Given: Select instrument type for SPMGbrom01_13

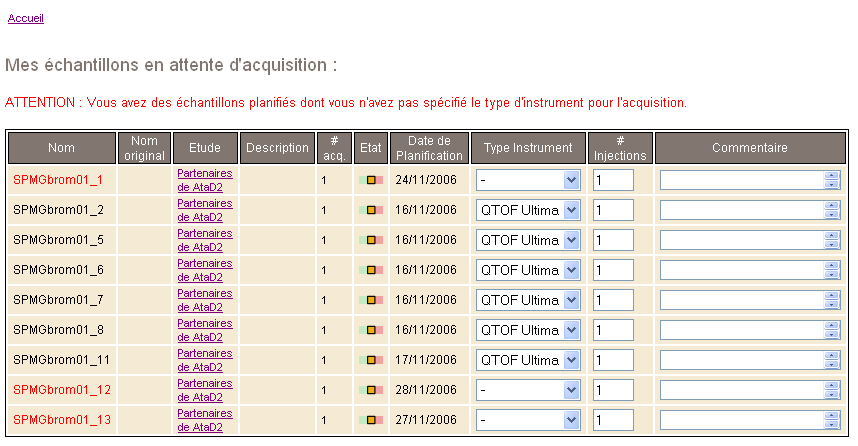Looking at the screenshot, I should point(528,420).
